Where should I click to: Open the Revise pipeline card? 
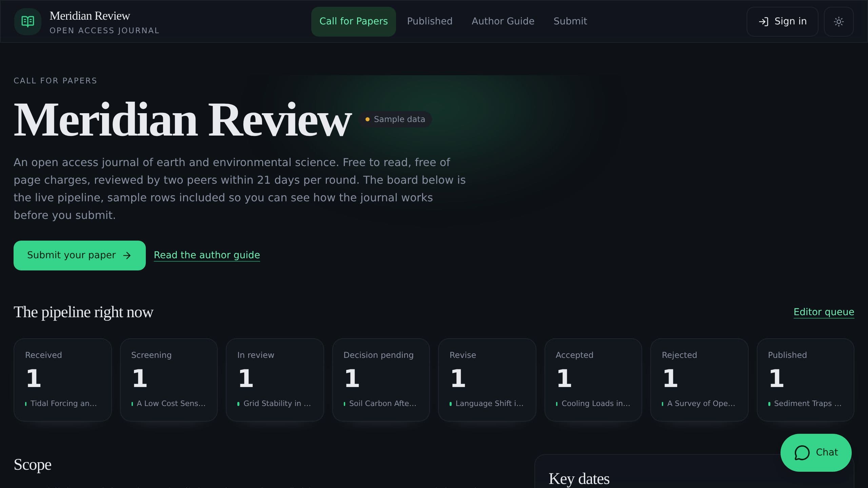[x=487, y=380]
